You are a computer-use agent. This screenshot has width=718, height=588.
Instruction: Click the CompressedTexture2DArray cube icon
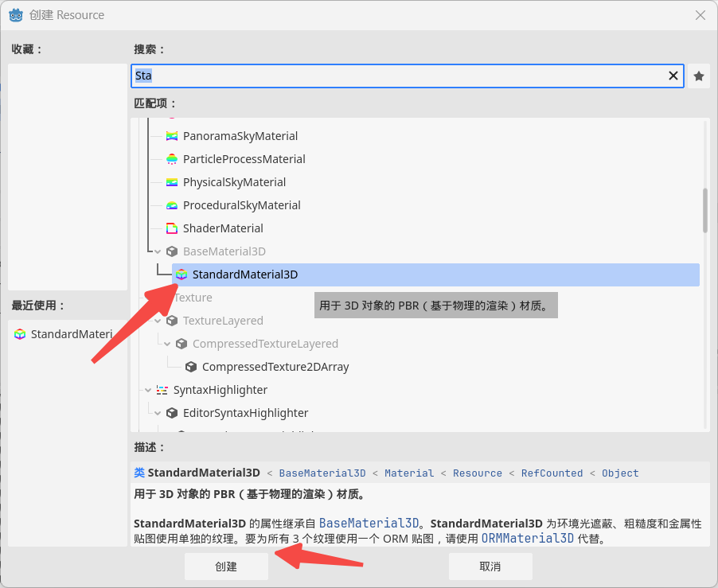pos(191,367)
